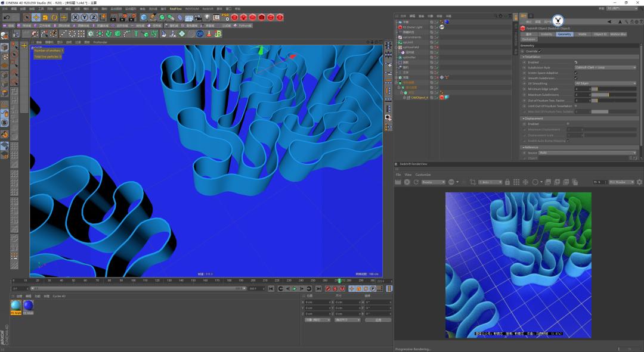Disable the Smooth Subdivision checkbox
The width and height of the screenshot is (644, 352).
[x=575, y=77]
